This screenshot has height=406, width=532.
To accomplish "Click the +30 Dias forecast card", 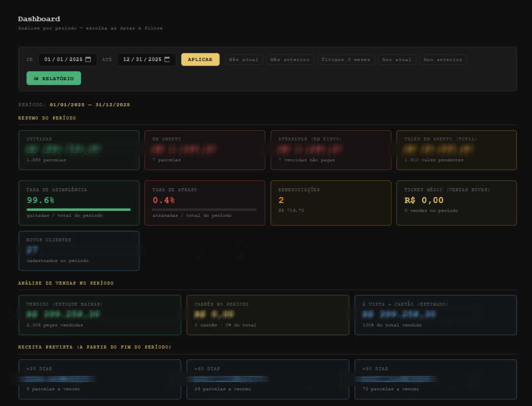I will click(100, 379).
